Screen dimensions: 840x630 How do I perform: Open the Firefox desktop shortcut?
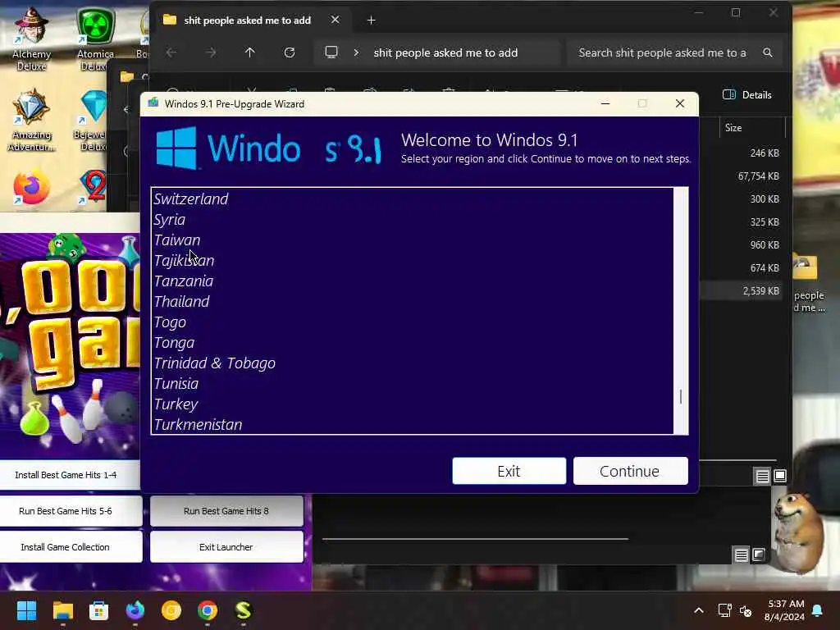tap(32, 188)
